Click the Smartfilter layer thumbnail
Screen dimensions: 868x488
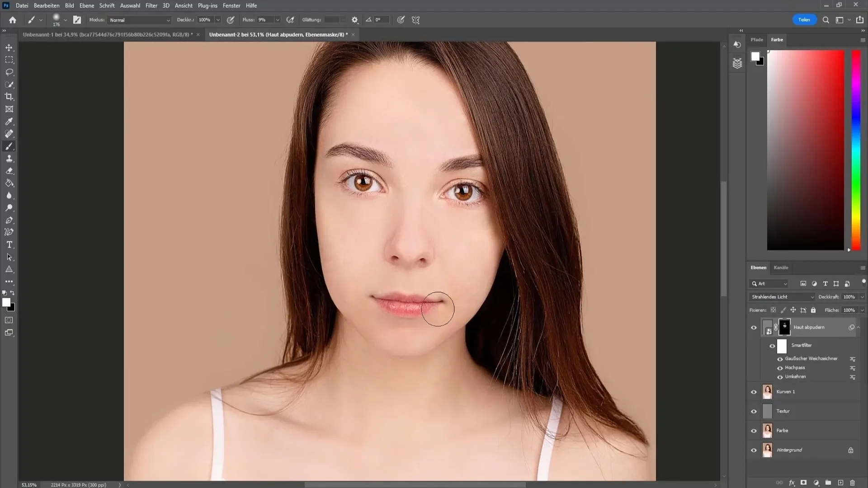(x=783, y=345)
